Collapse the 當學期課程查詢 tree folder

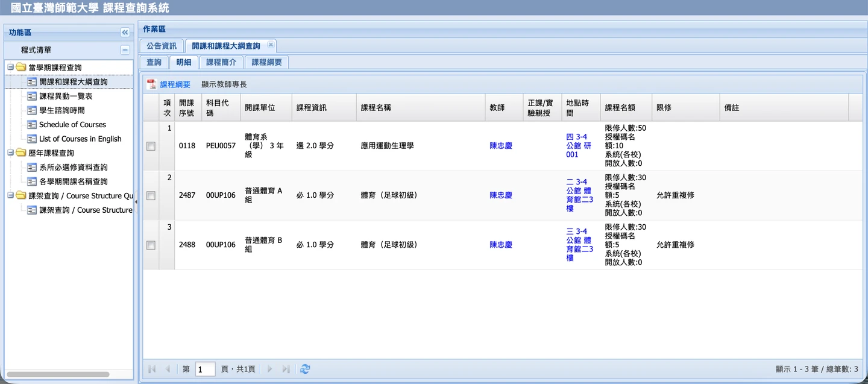tap(10, 68)
